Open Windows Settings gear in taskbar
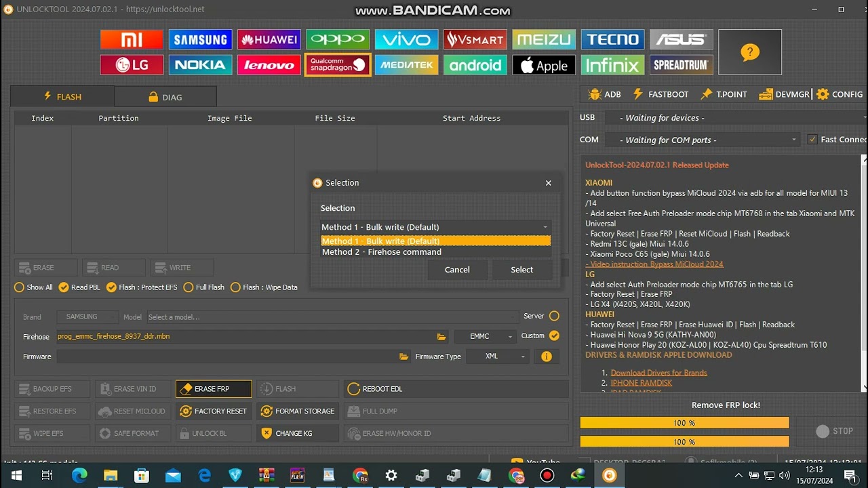Viewport: 868px width, 488px height. click(391, 476)
